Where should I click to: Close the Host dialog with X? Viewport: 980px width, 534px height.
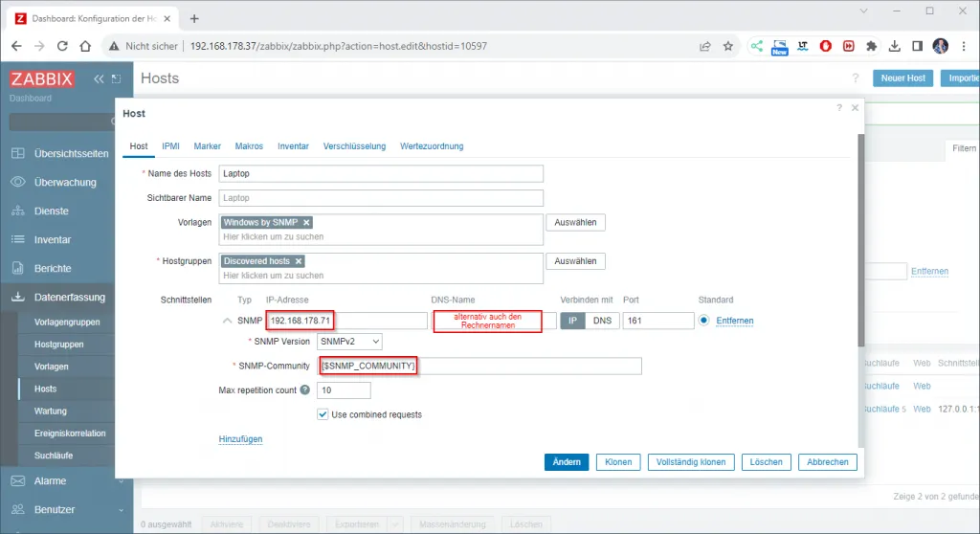pyautogui.click(x=855, y=108)
